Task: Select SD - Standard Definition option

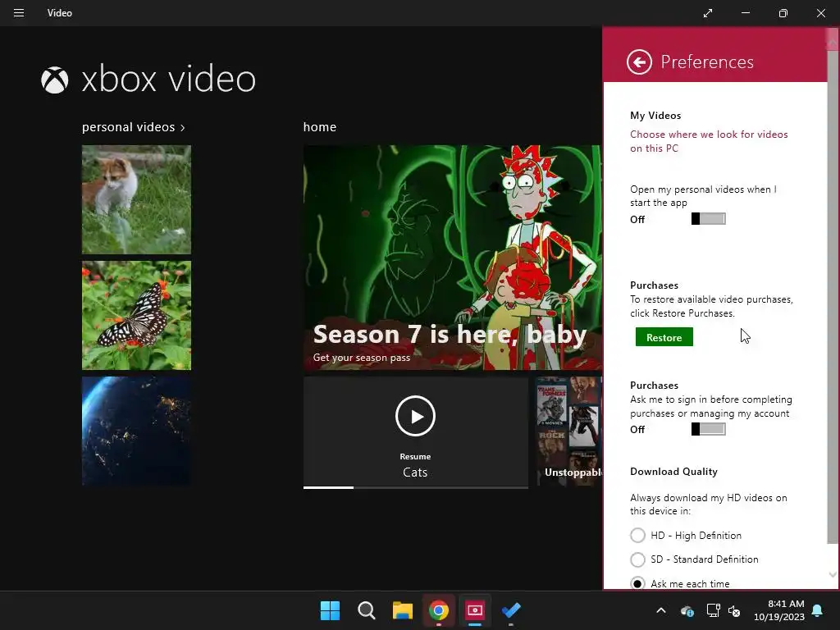Action: [637, 559]
